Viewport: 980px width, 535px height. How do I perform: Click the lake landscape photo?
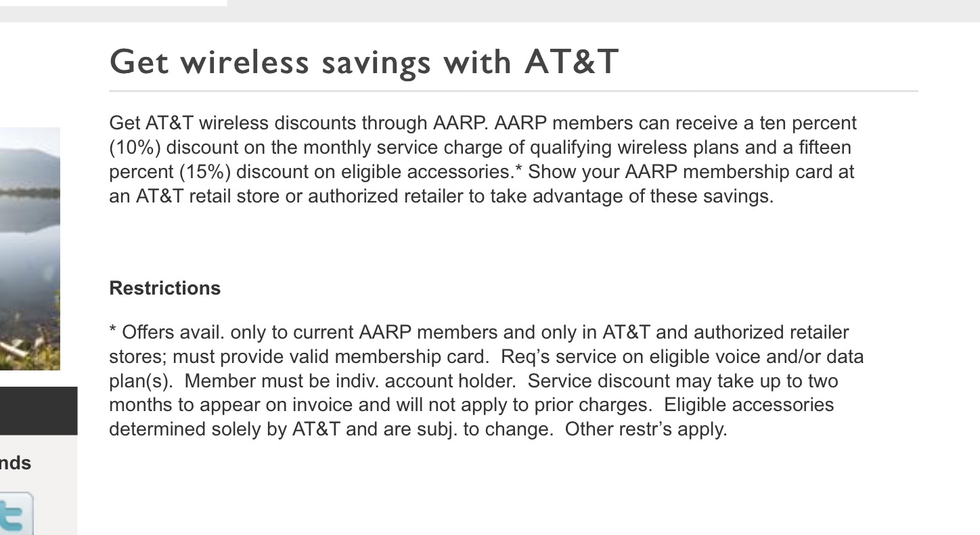tap(30, 248)
